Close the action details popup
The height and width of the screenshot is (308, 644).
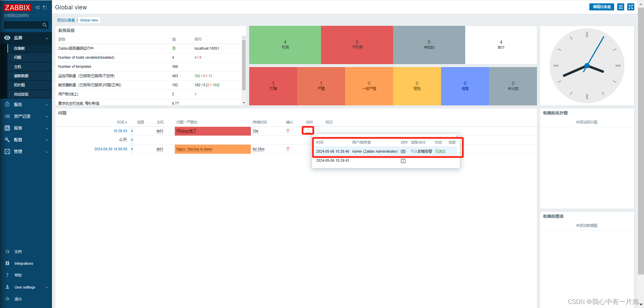pyautogui.click(x=457, y=136)
